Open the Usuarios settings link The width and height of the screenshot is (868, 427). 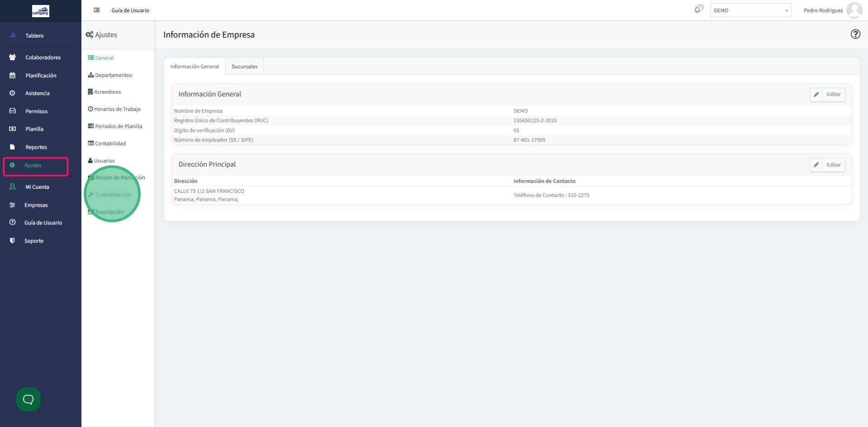click(104, 161)
